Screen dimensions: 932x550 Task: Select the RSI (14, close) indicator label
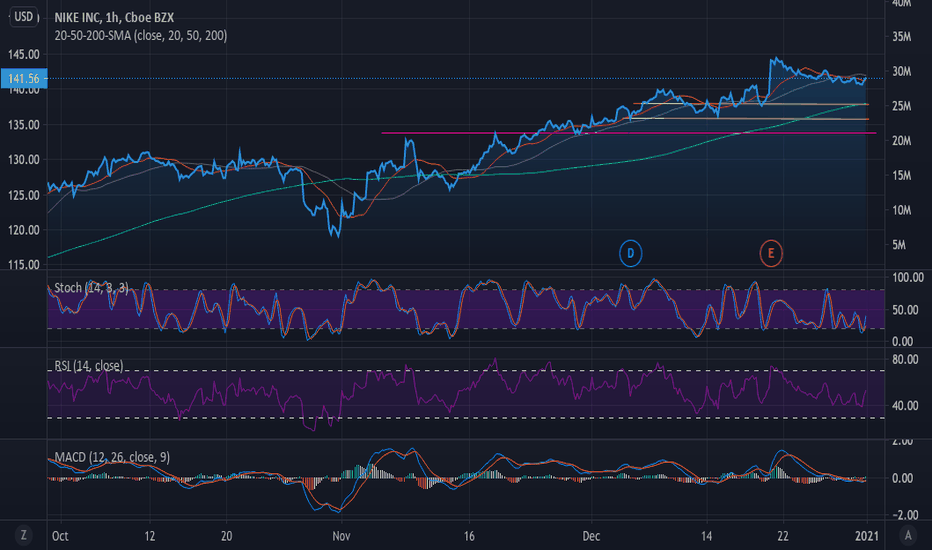tap(89, 366)
